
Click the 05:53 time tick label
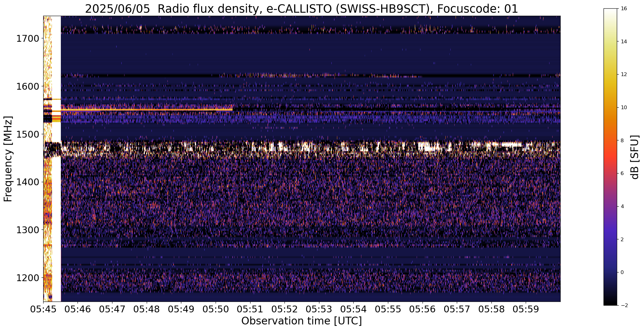click(319, 309)
